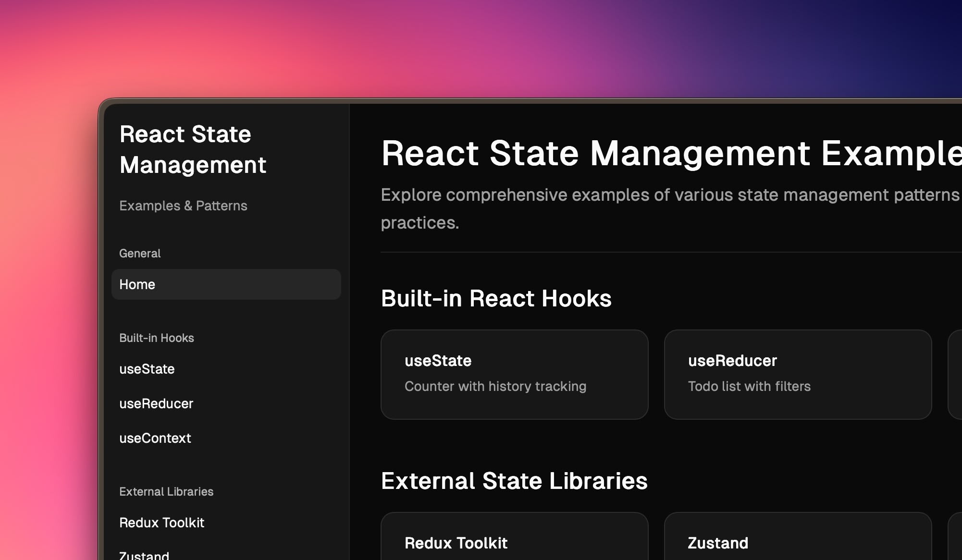
Task: Open Redux Toolkit in the sidebar
Action: click(x=162, y=523)
